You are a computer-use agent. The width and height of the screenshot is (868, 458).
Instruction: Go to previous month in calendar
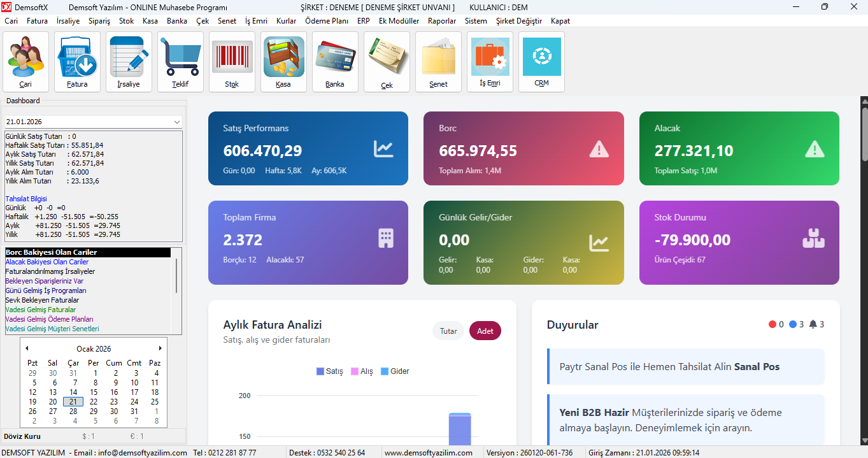coord(27,348)
